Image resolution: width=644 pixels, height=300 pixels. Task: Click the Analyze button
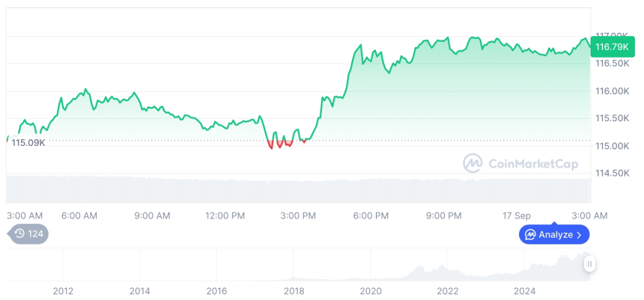(x=554, y=235)
